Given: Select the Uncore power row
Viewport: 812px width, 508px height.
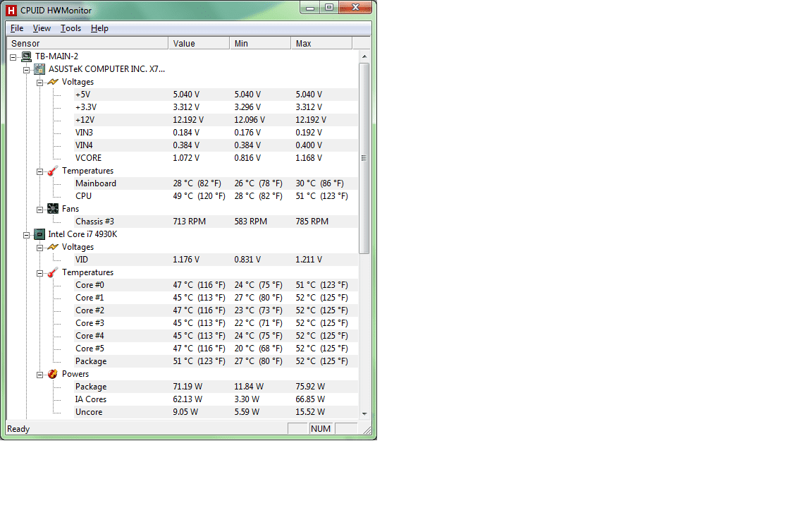Looking at the screenshot, I should 216,412.
